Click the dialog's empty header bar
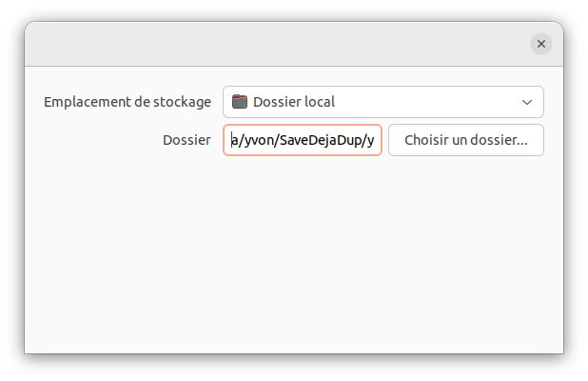The height and width of the screenshot is (381, 588). pos(276,44)
